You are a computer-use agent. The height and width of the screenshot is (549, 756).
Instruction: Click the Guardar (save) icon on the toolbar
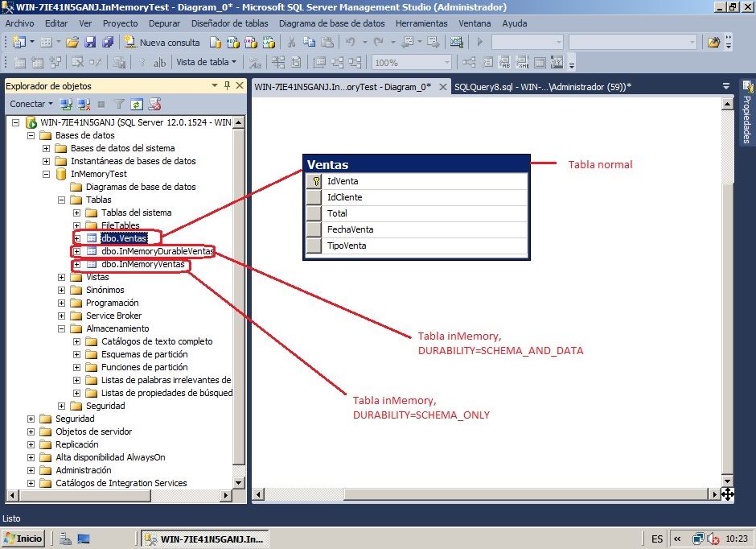click(90, 41)
